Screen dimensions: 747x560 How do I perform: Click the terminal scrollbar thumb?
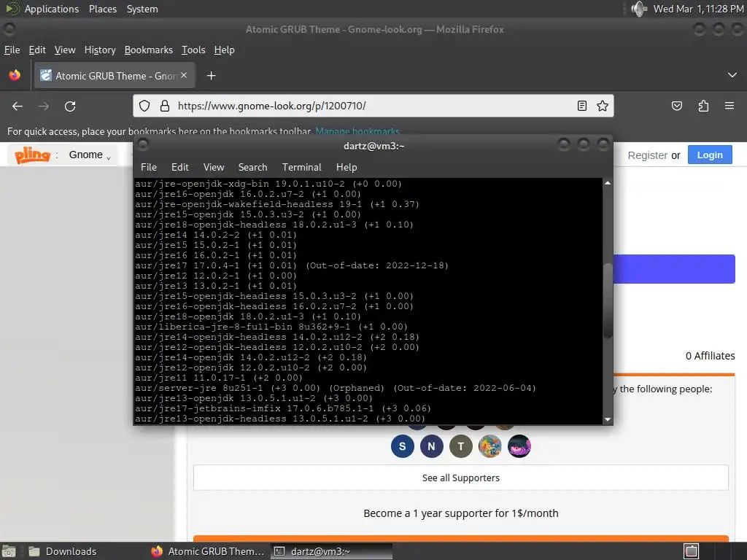[x=608, y=300]
